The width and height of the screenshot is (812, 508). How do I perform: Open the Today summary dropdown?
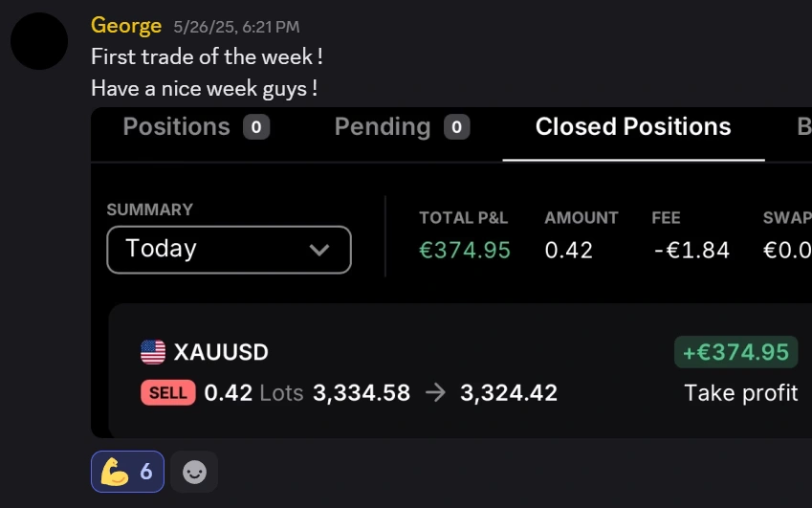tap(229, 250)
